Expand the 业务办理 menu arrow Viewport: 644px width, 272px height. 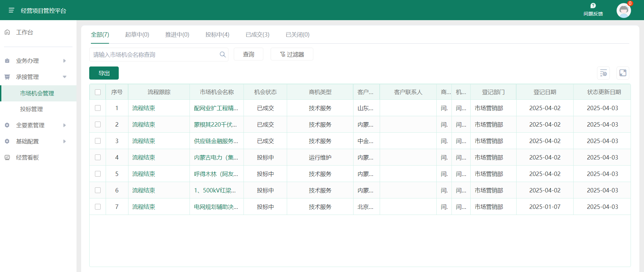tap(64, 61)
